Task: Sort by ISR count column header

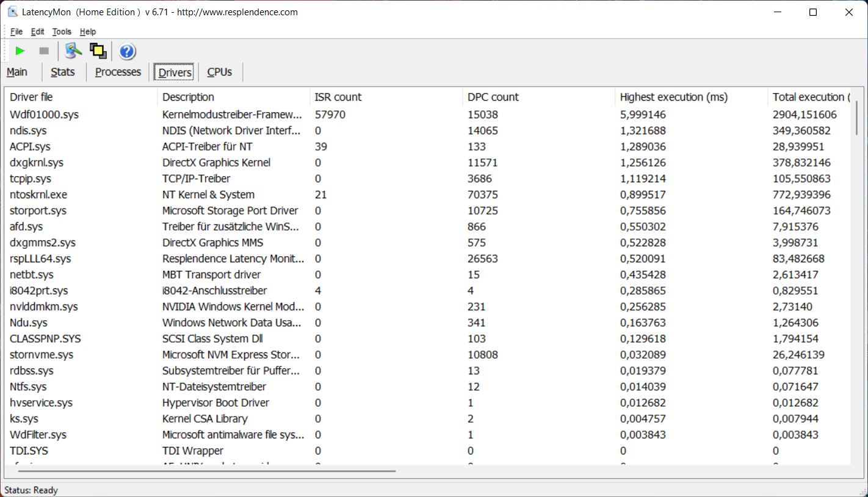Action: (386, 97)
